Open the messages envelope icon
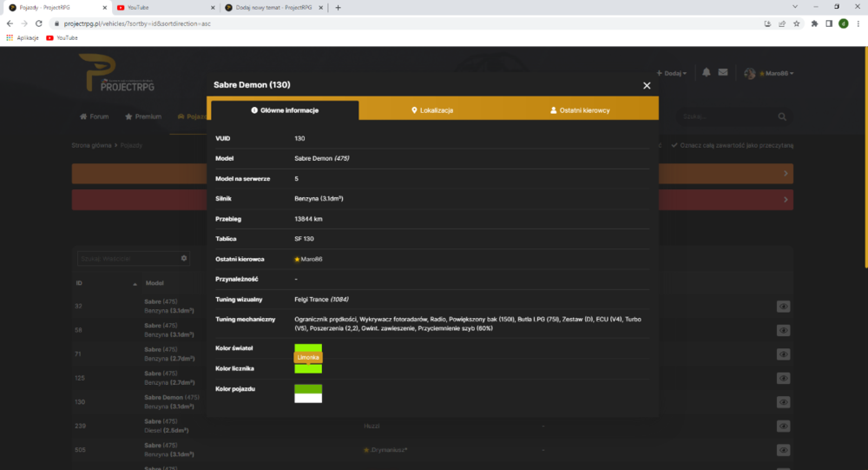Screen dimensions: 868x470 point(723,73)
